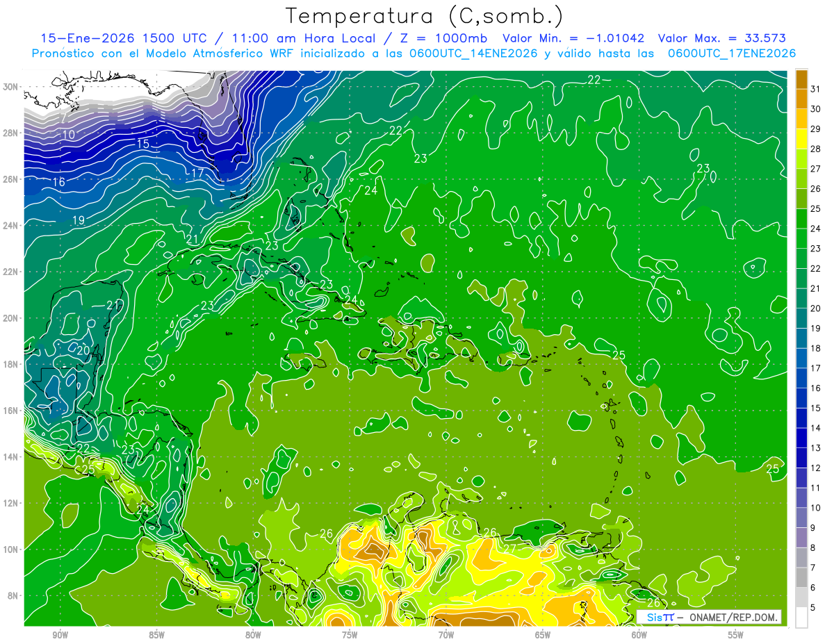Click the 75W longitude axis label

(x=350, y=634)
